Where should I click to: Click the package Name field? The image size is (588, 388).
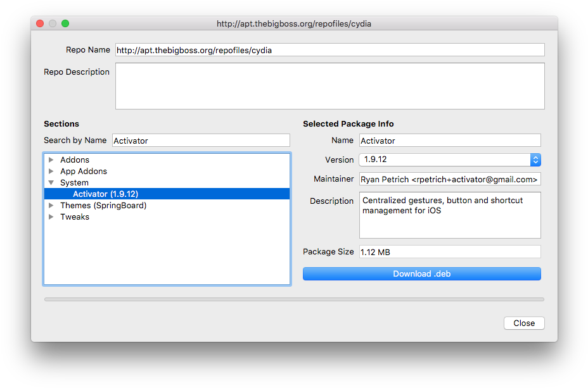pos(450,141)
